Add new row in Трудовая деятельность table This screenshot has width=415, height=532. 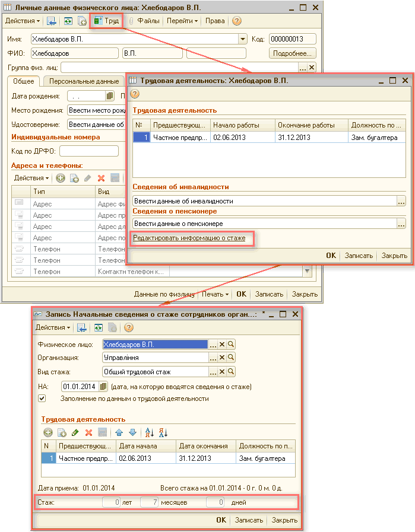coord(48,433)
